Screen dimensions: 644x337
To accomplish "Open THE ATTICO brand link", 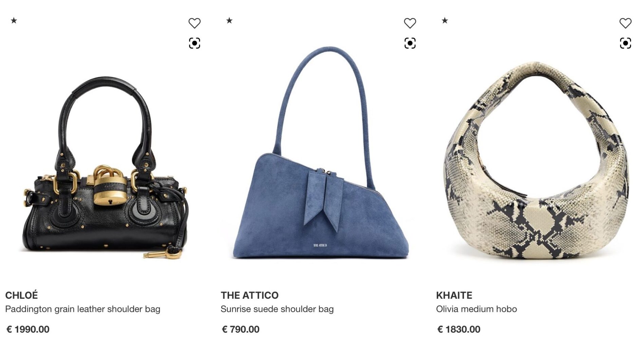I will tap(249, 295).
